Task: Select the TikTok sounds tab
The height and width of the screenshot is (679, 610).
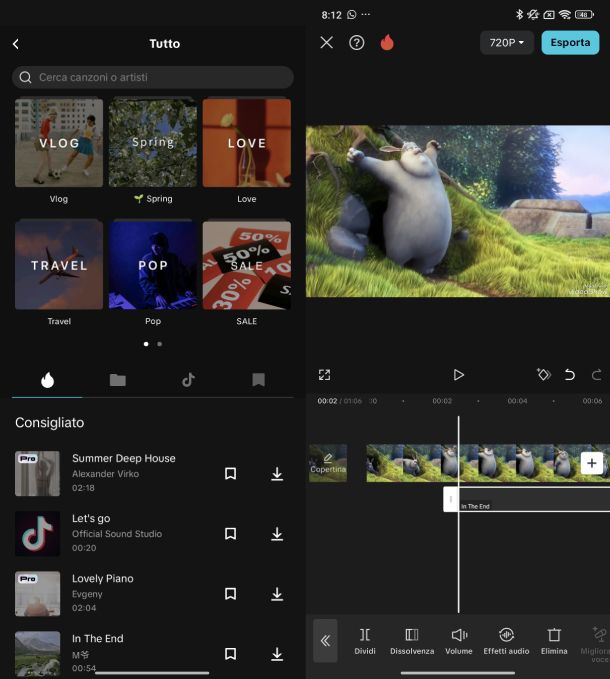Action: 188,380
